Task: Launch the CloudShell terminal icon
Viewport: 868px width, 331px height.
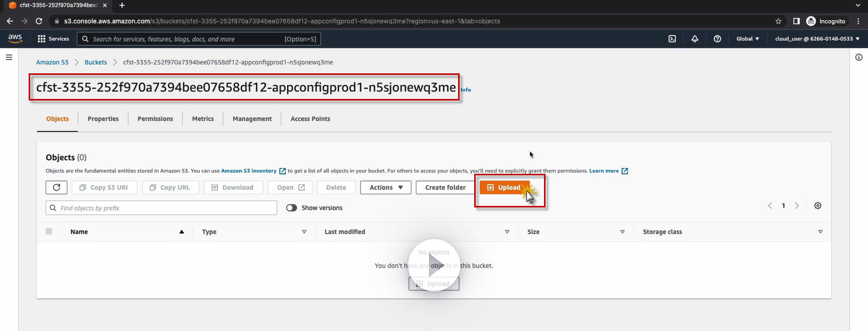Action: point(672,39)
